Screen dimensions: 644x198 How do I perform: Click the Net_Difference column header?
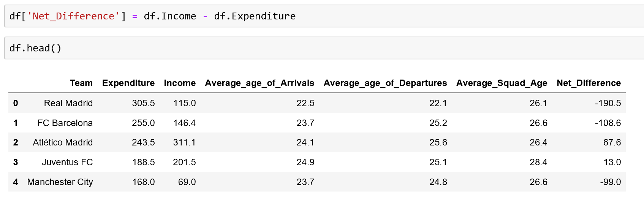(589, 83)
